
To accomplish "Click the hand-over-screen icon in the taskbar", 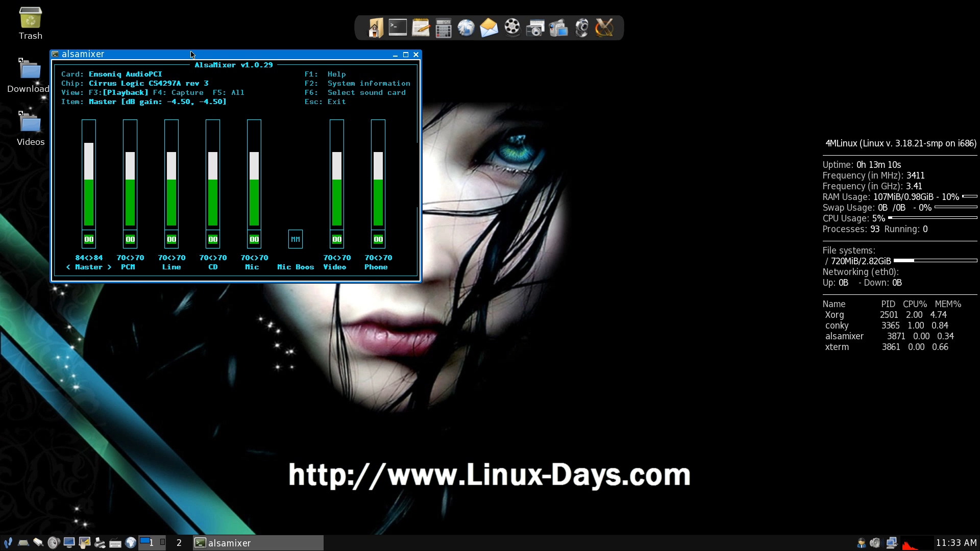I will click(x=84, y=543).
